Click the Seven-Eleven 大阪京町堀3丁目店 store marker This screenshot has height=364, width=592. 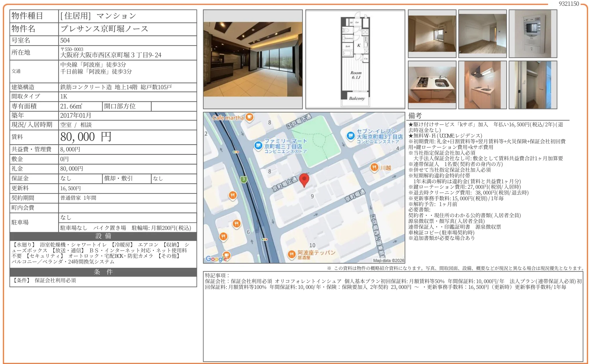[350, 136]
